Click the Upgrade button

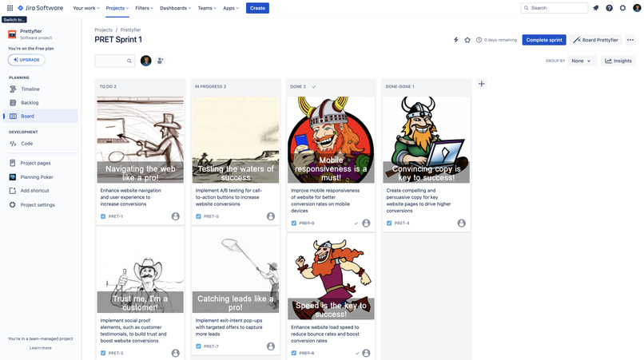pos(26,60)
